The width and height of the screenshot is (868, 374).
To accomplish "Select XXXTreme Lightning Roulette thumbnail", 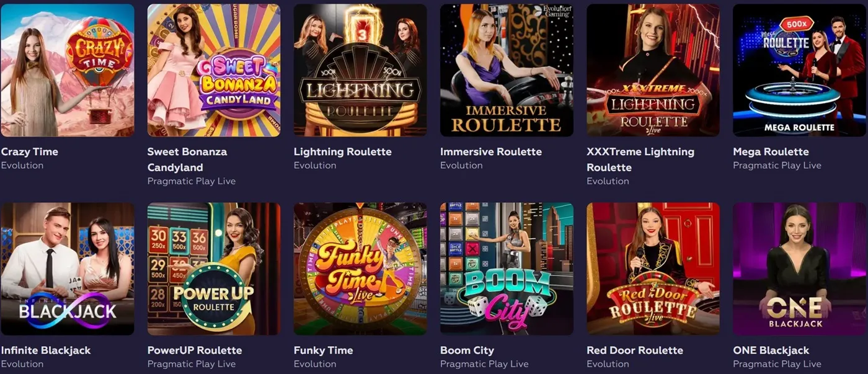I will click(653, 70).
